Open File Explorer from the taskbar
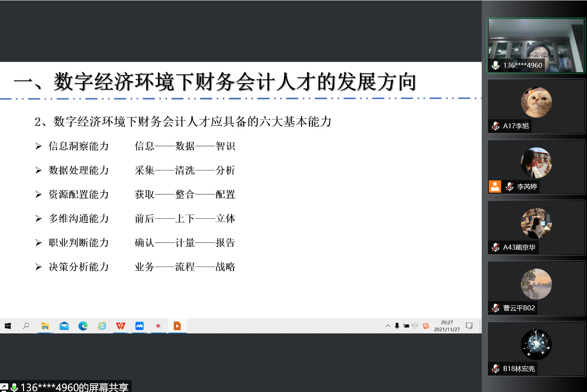Image resolution: width=587 pixels, height=392 pixels. pyautogui.click(x=45, y=326)
